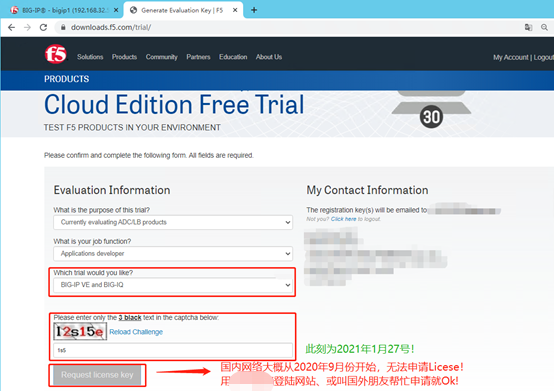Click the PRODUCTS heading in blue bar
The image size is (554, 391).
click(66, 79)
